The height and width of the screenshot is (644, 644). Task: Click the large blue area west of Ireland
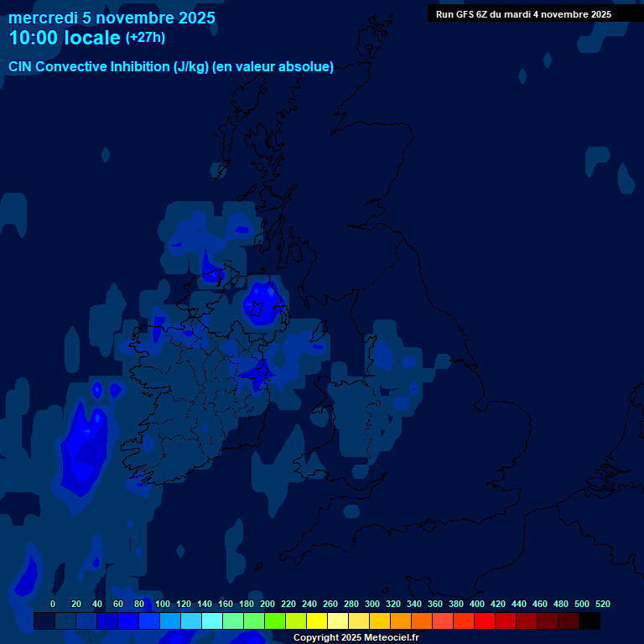point(86,444)
